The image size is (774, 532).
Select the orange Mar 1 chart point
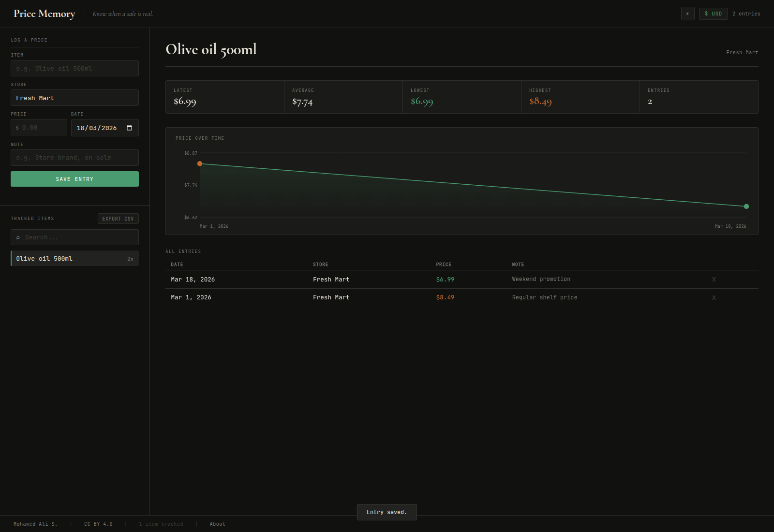pos(200,163)
